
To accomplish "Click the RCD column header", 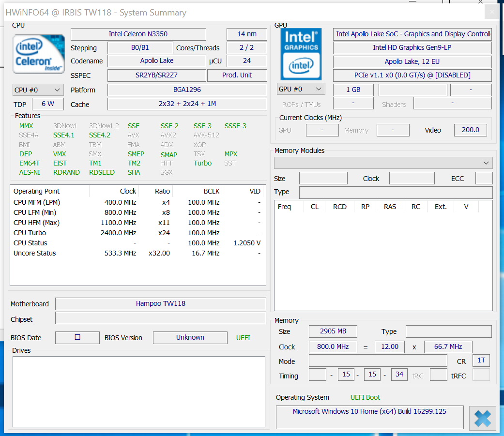I will pos(340,207).
